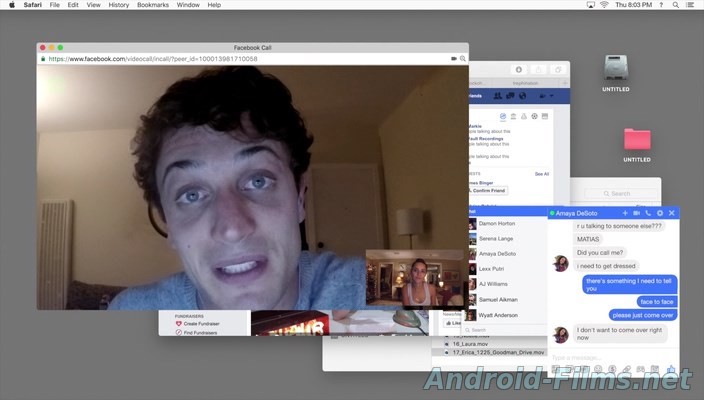Open the Window menu
The width and height of the screenshot is (704, 400).
click(188, 5)
